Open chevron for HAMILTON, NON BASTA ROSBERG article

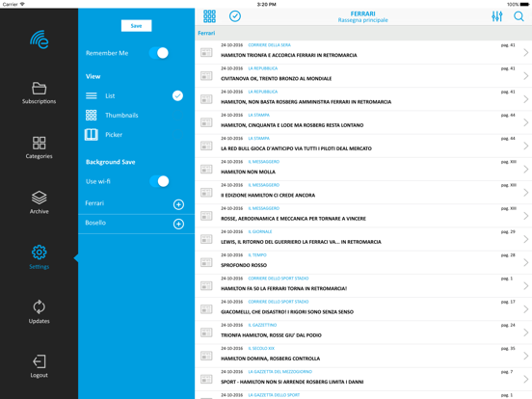coord(525,99)
